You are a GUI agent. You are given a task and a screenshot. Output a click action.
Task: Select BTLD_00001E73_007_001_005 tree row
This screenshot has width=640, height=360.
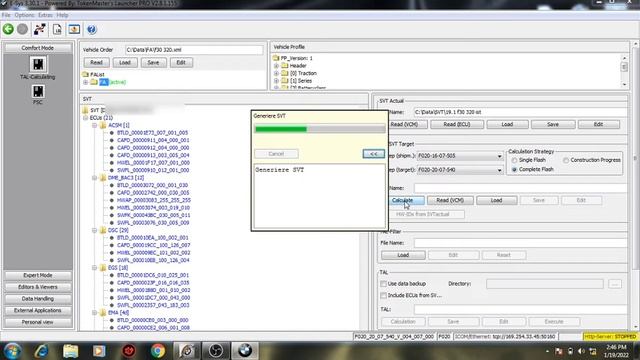pyautogui.click(x=152, y=133)
